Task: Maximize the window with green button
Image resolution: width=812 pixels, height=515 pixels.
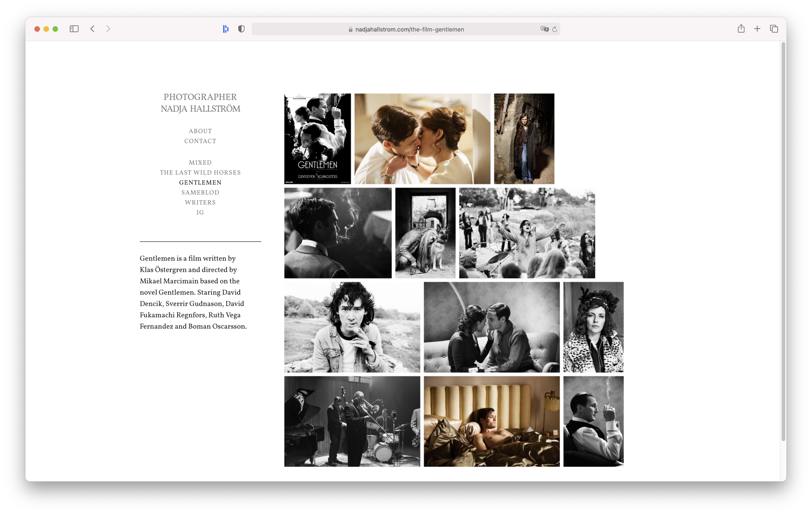Action: point(55,29)
